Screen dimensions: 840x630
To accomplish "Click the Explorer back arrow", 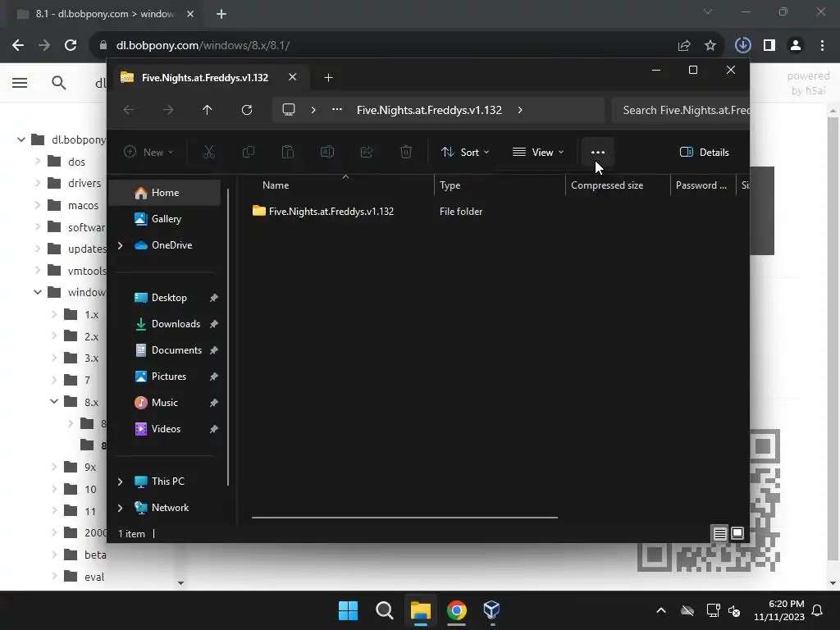I will tap(129, 110).
